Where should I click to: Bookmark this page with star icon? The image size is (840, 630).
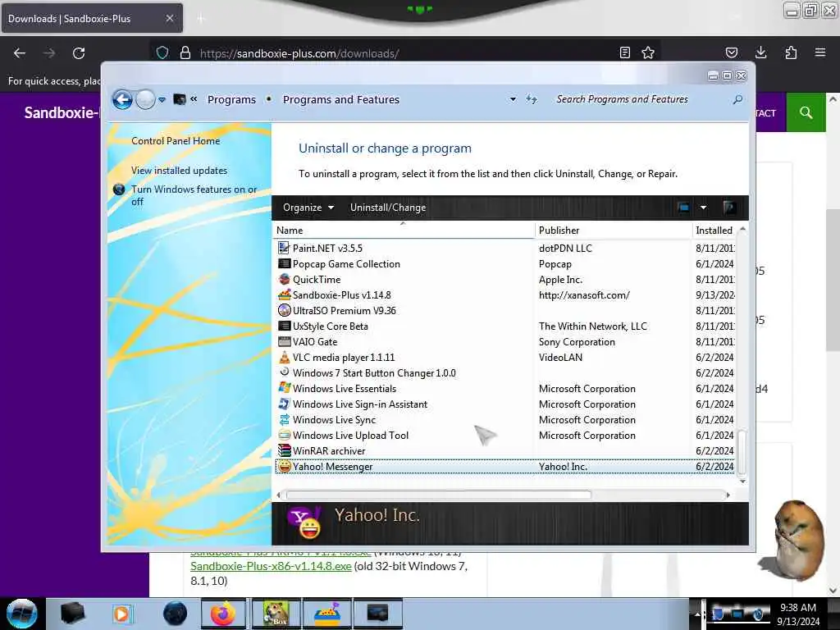pos(648,52)
